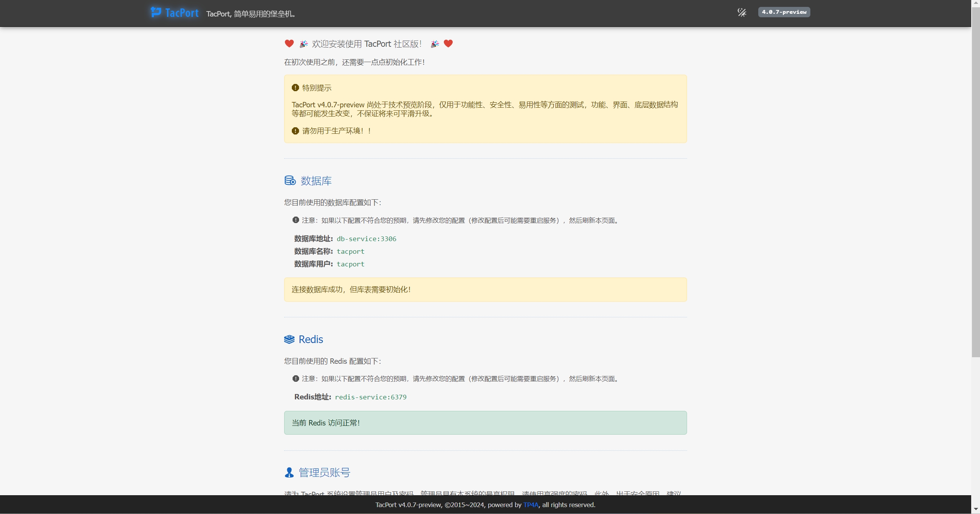Click the database icon beside 数据库 heading
This screenshot has width=980, height=514.
[x=290, y=180]
